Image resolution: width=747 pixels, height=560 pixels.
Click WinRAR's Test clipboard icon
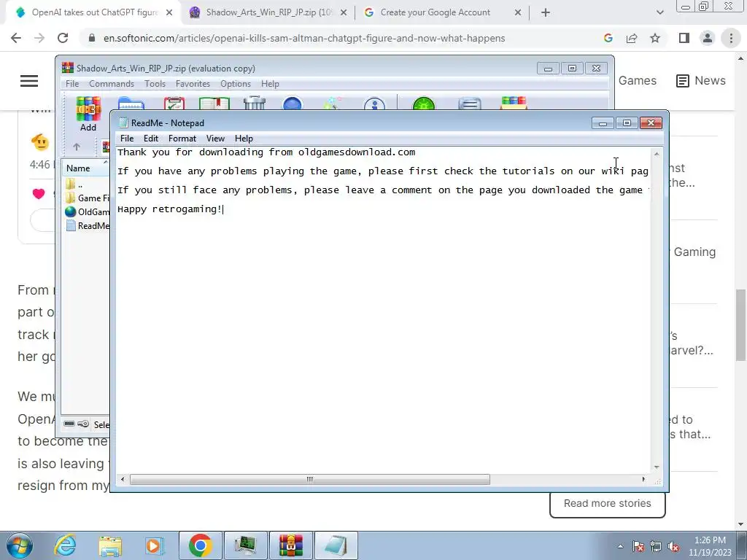[x=174, y=103]
